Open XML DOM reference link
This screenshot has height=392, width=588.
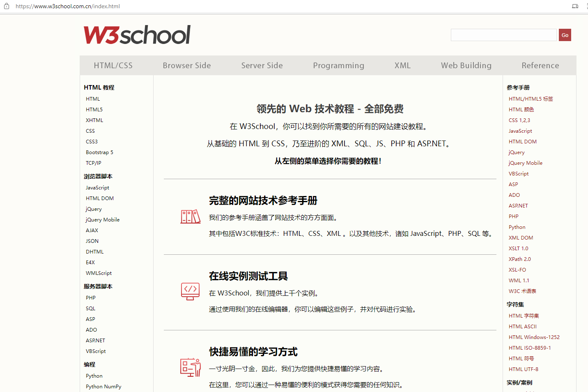pyautogui.click(x=521, y=238)
